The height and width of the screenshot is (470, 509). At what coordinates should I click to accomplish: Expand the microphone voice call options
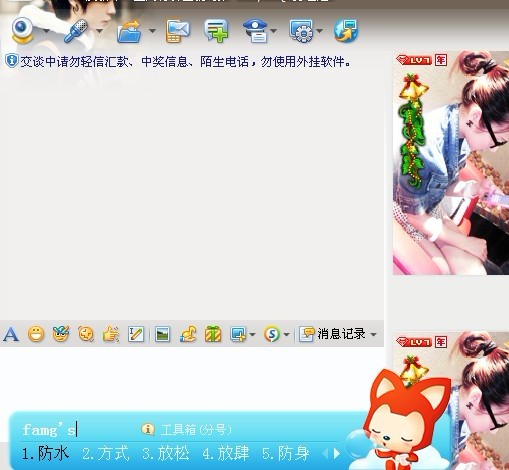99,31
